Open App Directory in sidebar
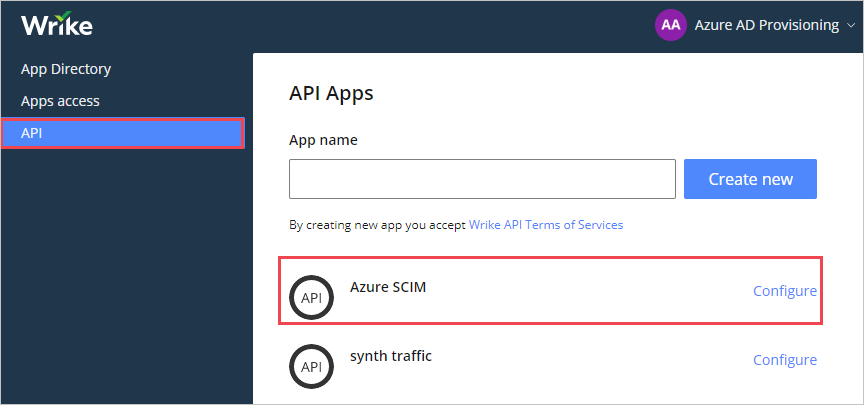 coord(66,69)
